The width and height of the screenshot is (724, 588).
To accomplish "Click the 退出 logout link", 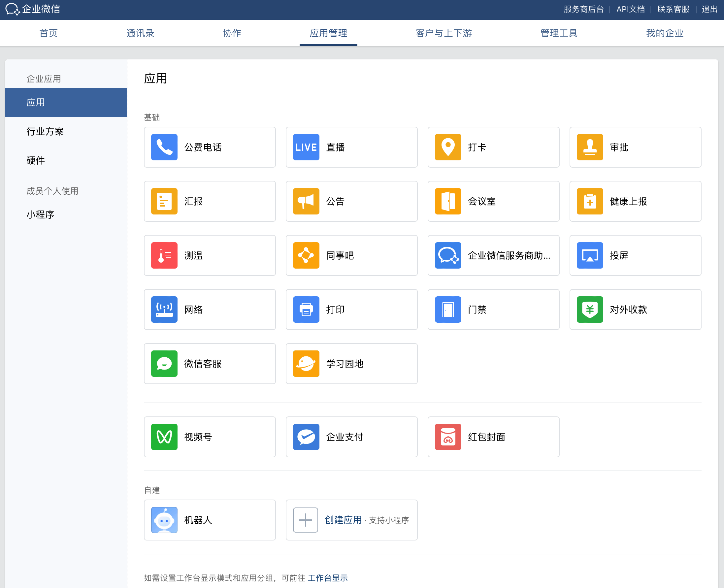I will tap(709, 9).
